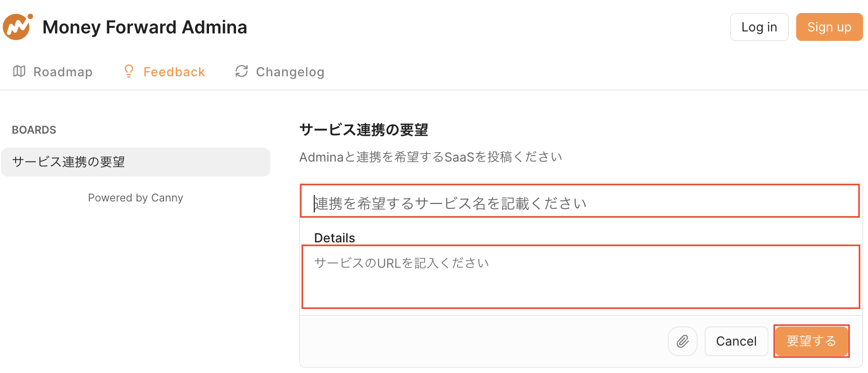The height and width of the screenshot is (373, 868).
Task: Focus the service name title field
Action: click(x=579, y=203)
